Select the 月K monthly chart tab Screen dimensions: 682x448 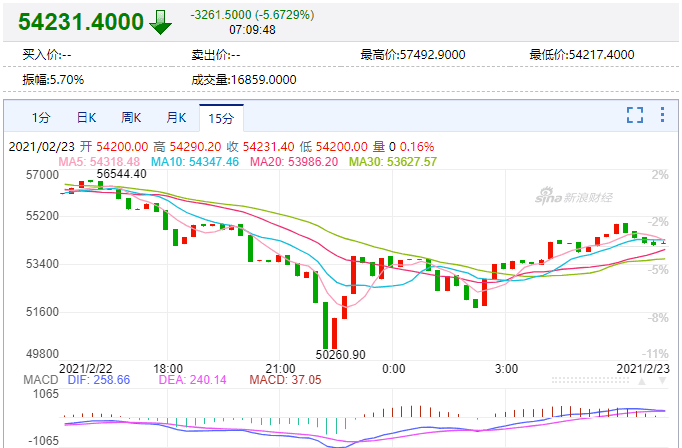click(176, 118)
